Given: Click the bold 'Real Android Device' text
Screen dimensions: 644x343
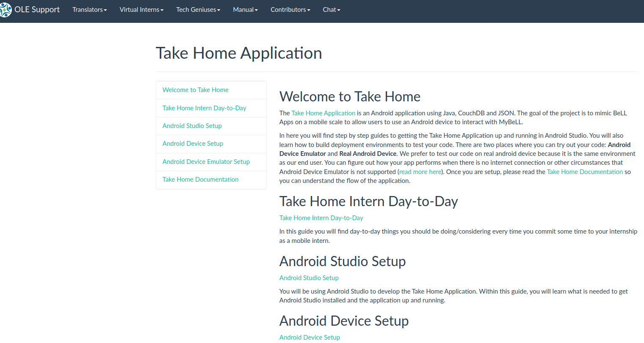Looking at the screenshot, I should (x=368, y=154).
